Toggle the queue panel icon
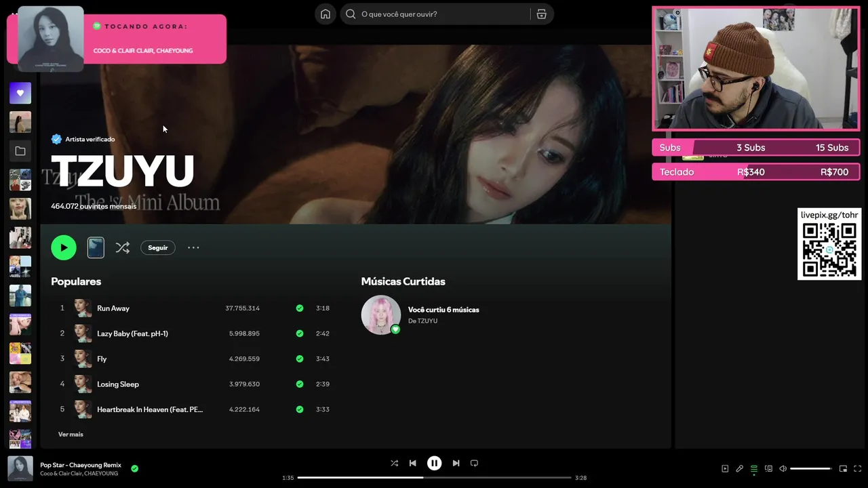 753,468
